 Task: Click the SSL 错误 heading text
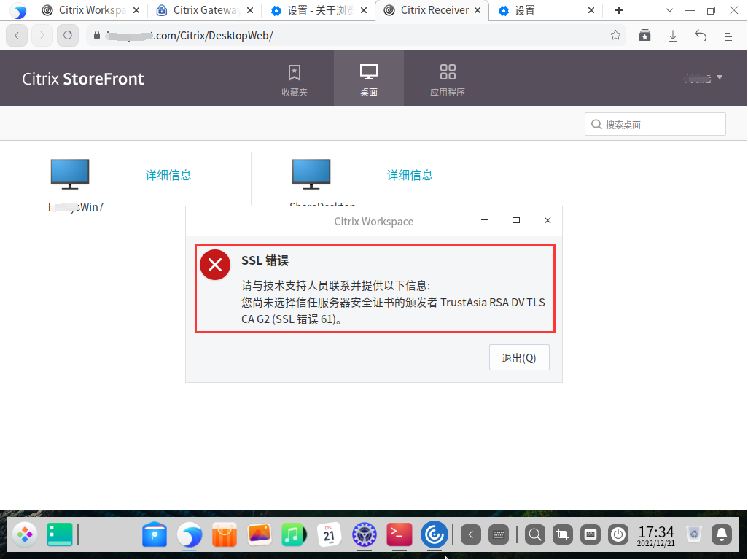pos(265,260)
